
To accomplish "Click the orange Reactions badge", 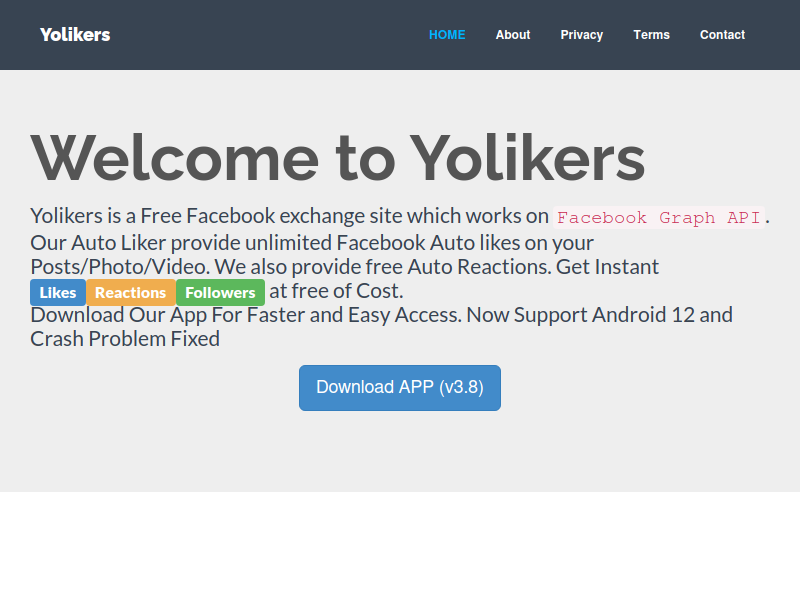I will [131, 292].
